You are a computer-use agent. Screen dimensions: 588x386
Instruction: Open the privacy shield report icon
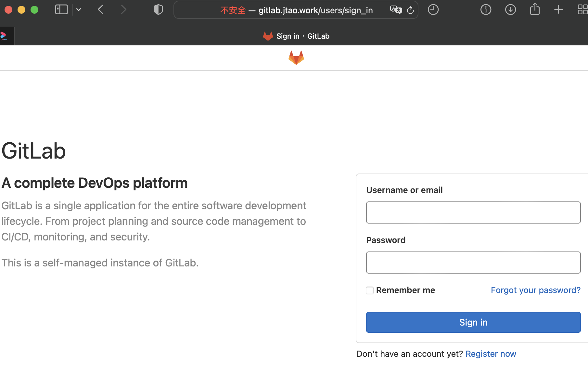158,10
